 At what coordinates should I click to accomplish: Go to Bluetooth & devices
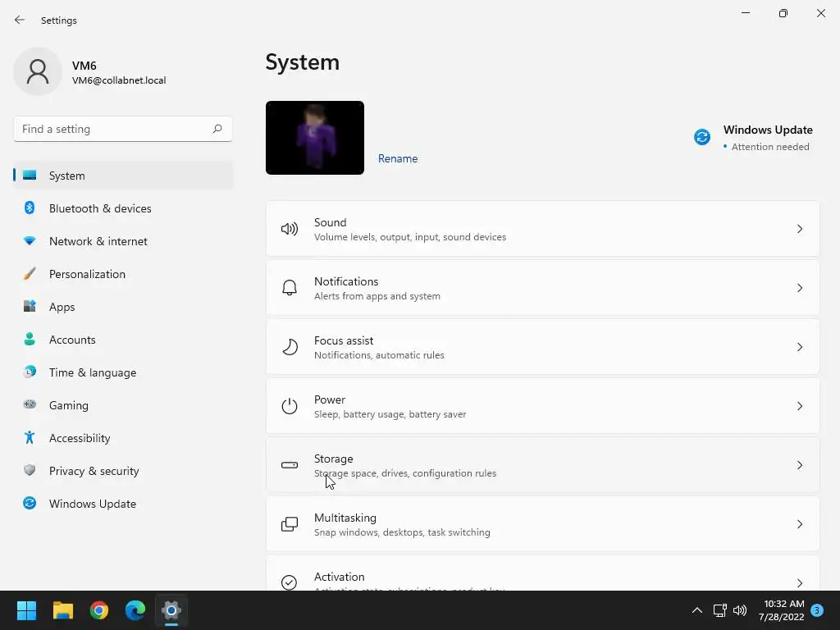tap(100, 208)
